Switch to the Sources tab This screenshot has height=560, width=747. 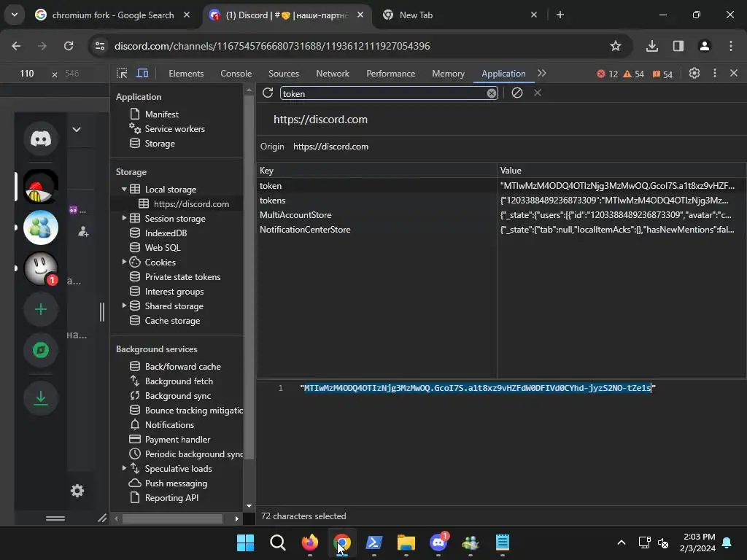click(284, 74)
